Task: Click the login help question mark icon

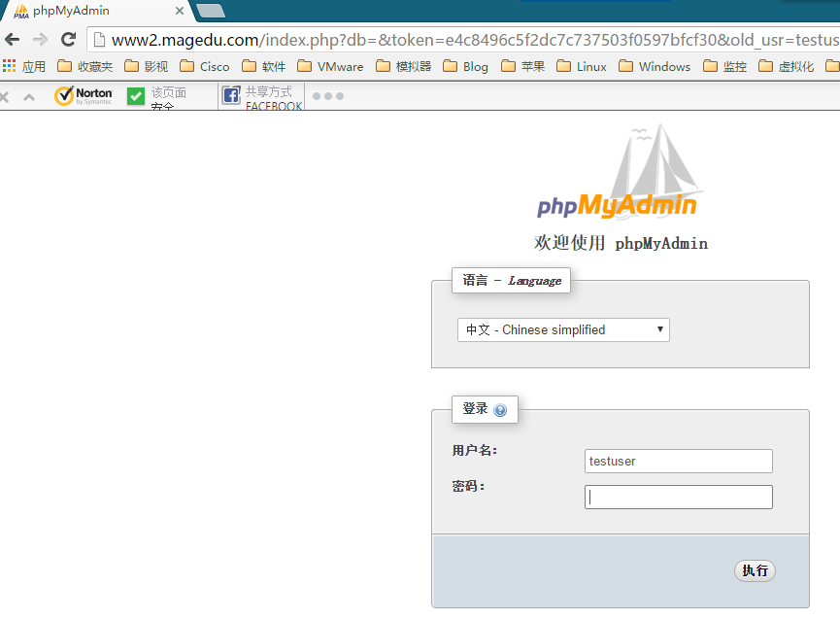Action: 500,410
